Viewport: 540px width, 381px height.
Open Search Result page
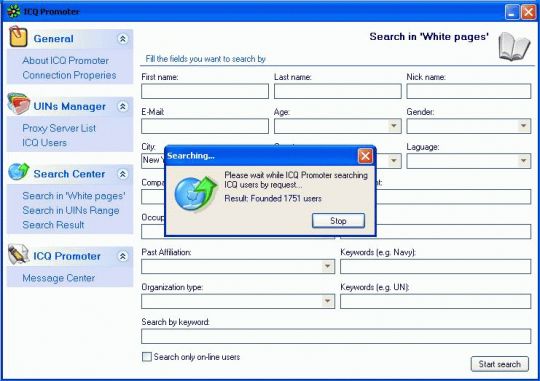click(53, 225)
